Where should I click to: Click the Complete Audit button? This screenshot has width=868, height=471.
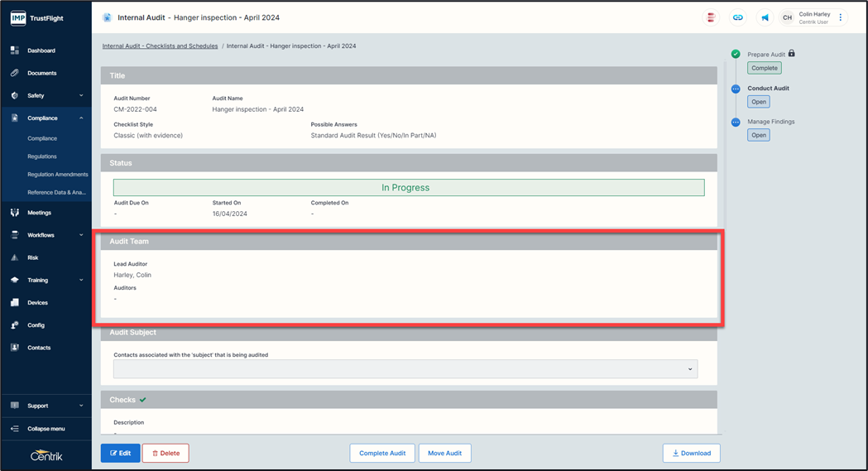click(382, 453)
